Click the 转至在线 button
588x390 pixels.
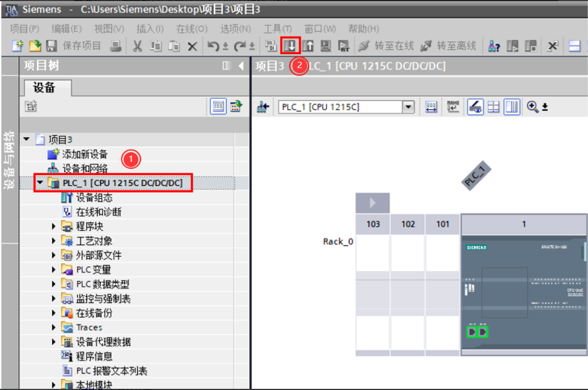pos(387,46)
